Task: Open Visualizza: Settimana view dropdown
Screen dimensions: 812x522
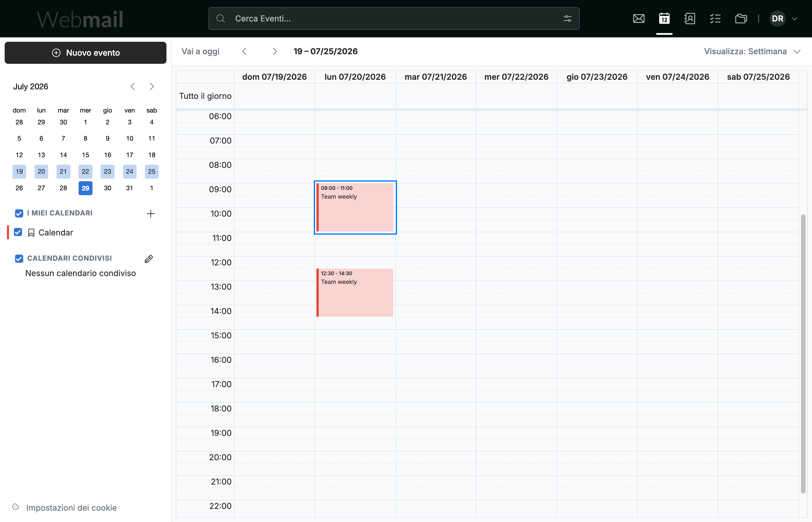Action: pyautogui.click(x=752, y=52)
